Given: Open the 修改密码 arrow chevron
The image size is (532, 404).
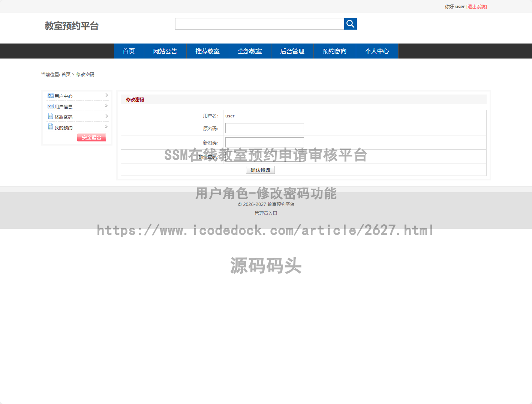Looking at the screenshot, I should click(107, 116).
